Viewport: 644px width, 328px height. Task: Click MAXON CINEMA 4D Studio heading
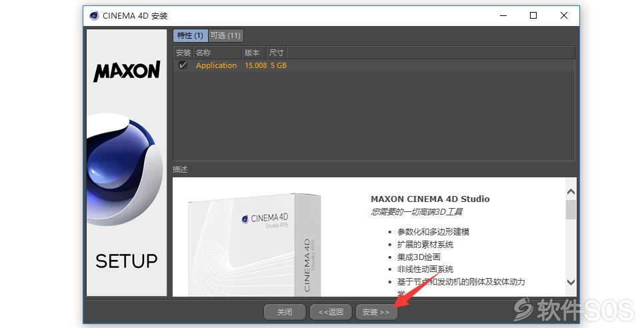click(430, 199)
